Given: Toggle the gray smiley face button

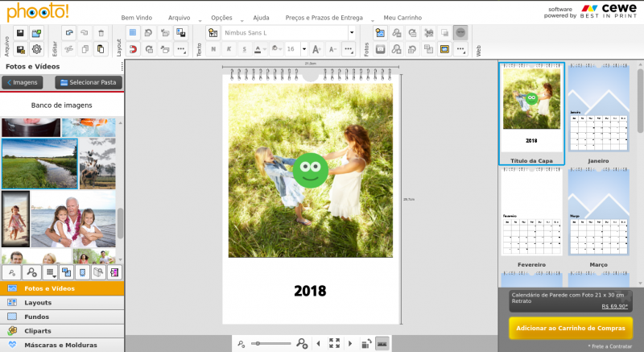Looking at the screenshot, I should click(460, 33).
